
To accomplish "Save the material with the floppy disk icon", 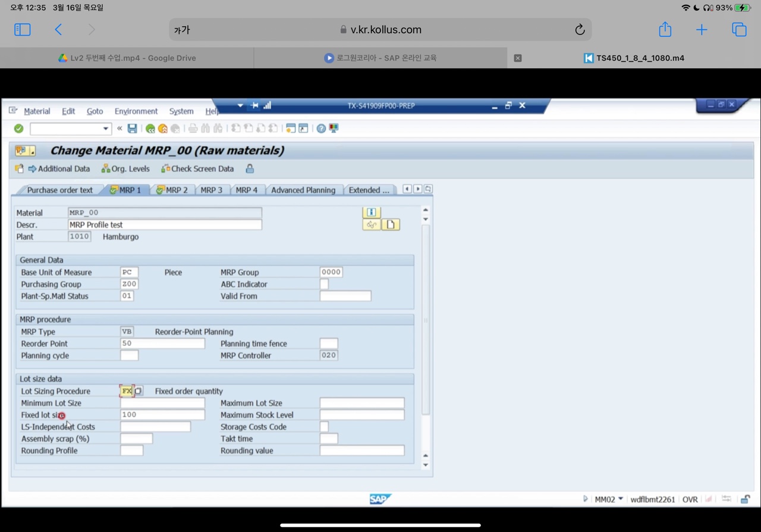I will (x=132, y=128).
